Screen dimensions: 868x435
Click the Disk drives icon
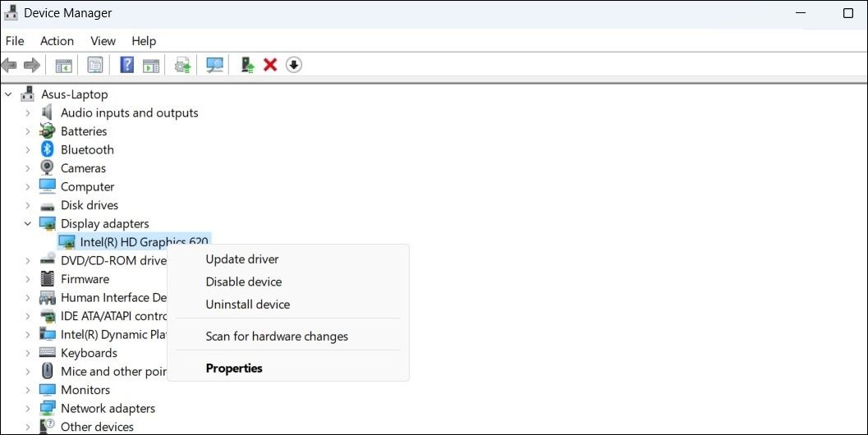47,206
